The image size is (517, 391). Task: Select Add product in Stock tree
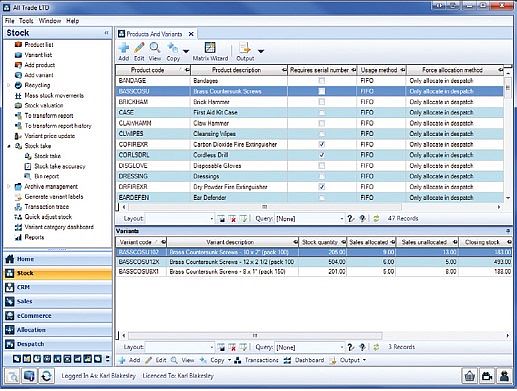point(39,65)
